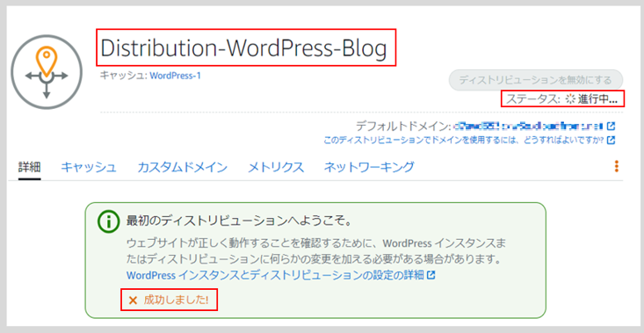Open the カスタムドメイン tab
644x333 pixels.
(x=183, y=167)
